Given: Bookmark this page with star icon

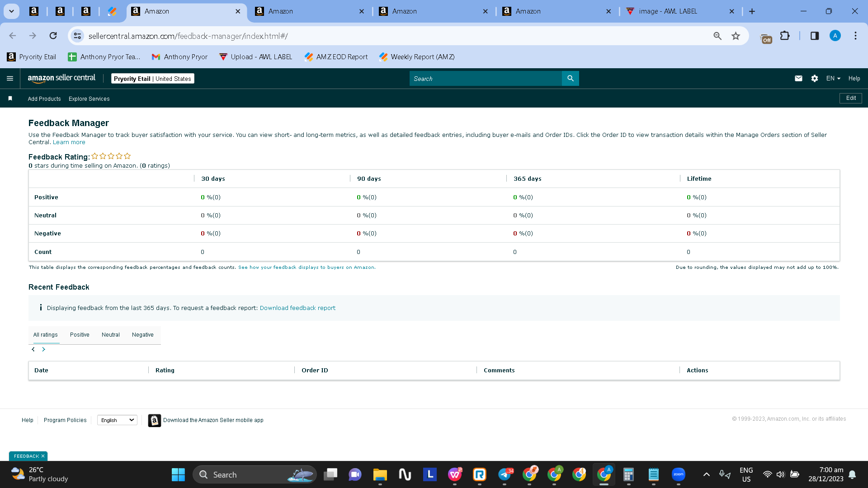Looking at the screenshot, I should (x=736, y=36).
